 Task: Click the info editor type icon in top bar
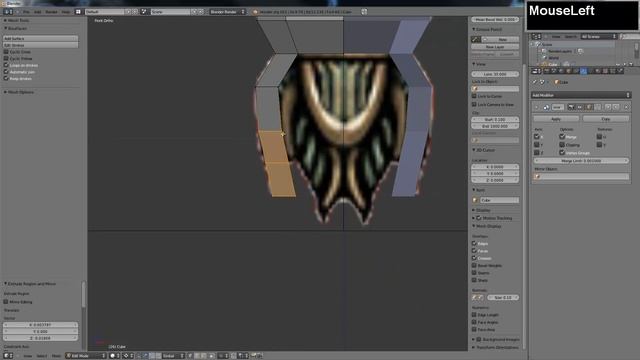(x=8, y=12)
